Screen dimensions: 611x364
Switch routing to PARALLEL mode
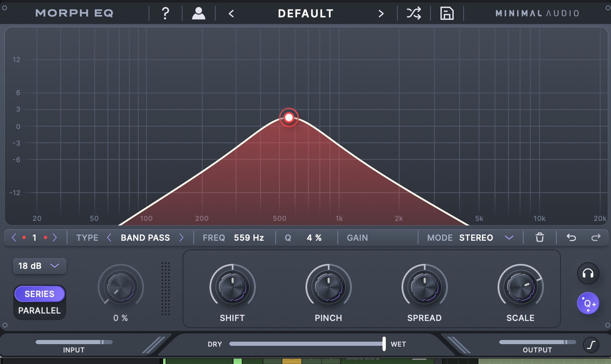39,311
